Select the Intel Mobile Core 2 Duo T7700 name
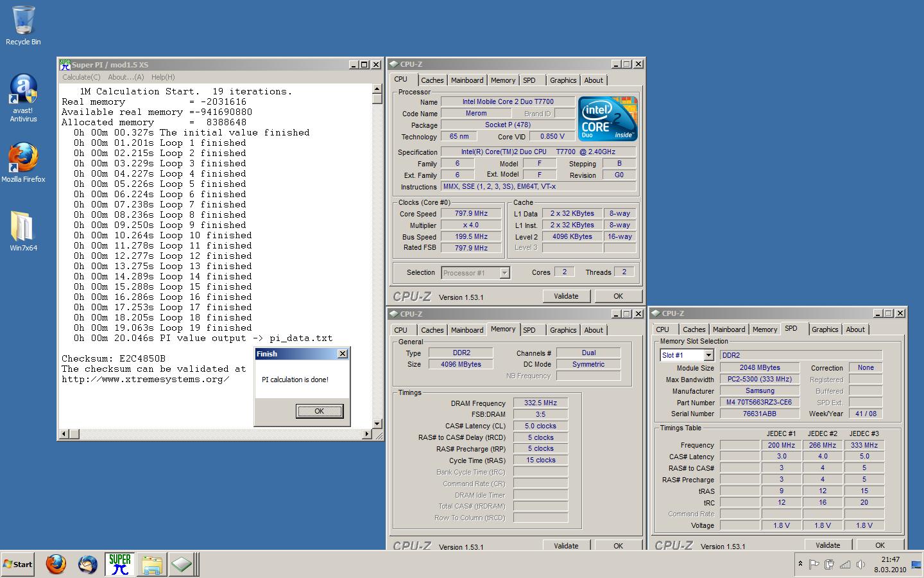Viewport: 924px width, 578px height. pyautogui.click(x=508, y=101)
